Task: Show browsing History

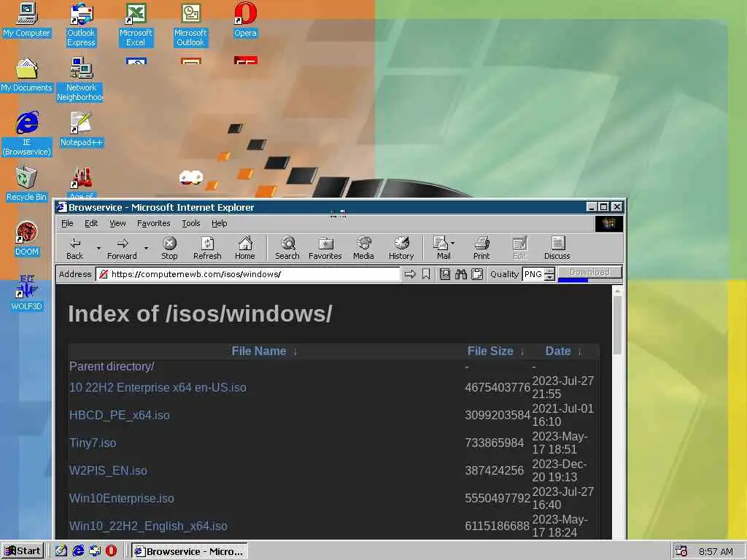Action: [x=401, y=248]
